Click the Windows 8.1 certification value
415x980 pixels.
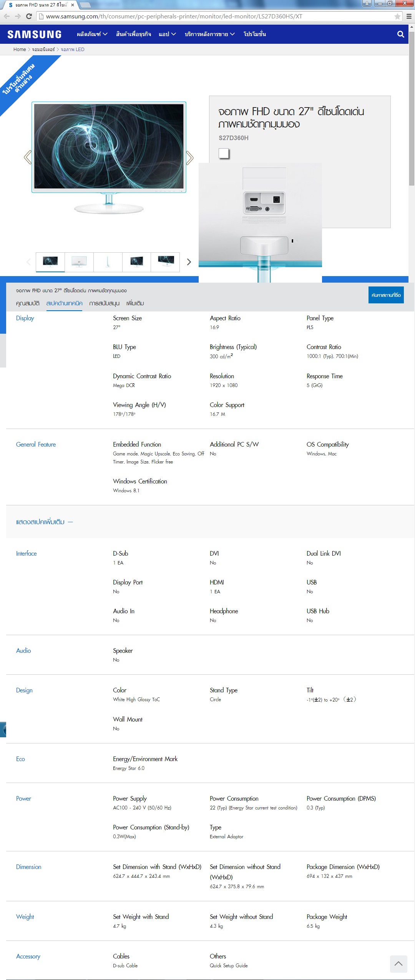pyautogui.click(x=126, y=490)
